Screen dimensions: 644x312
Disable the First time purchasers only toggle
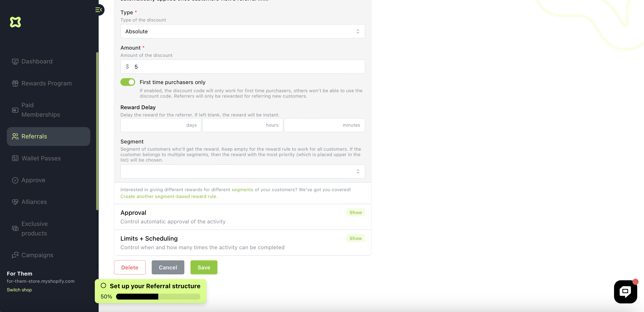[x=128, y=82]
